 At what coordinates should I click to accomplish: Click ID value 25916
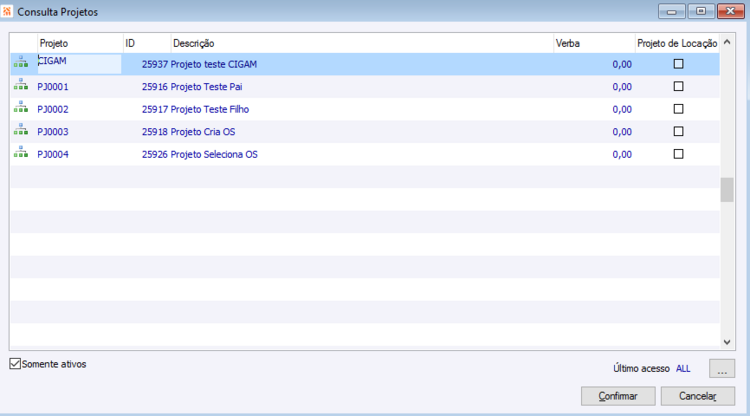pos(155,87)
